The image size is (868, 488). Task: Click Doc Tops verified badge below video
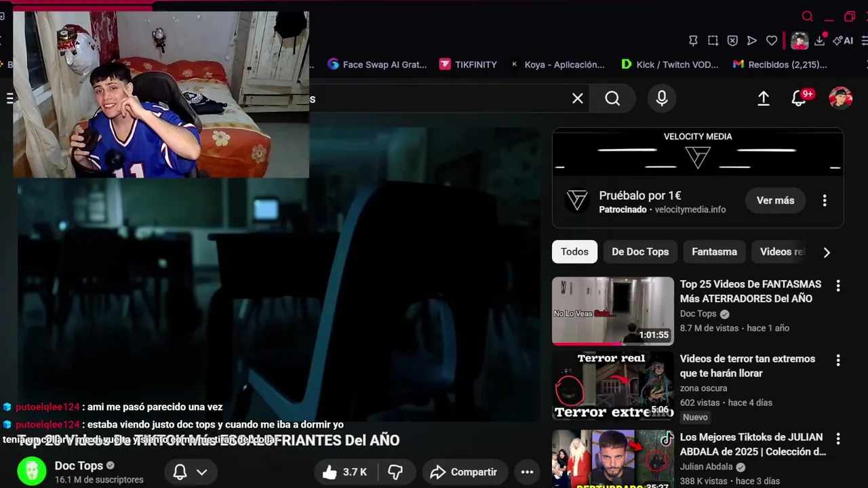[111, 466]
